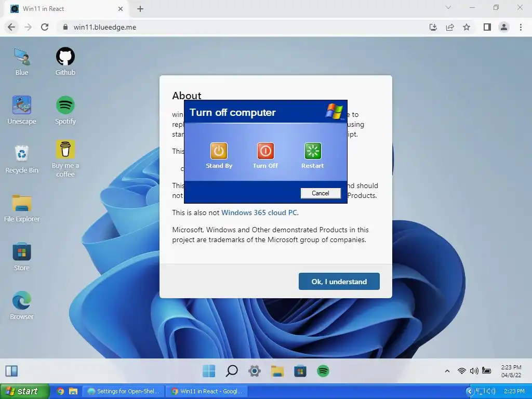
Task: Open Store icon on Win11 taskbar
Action: (x=300, y=371)
